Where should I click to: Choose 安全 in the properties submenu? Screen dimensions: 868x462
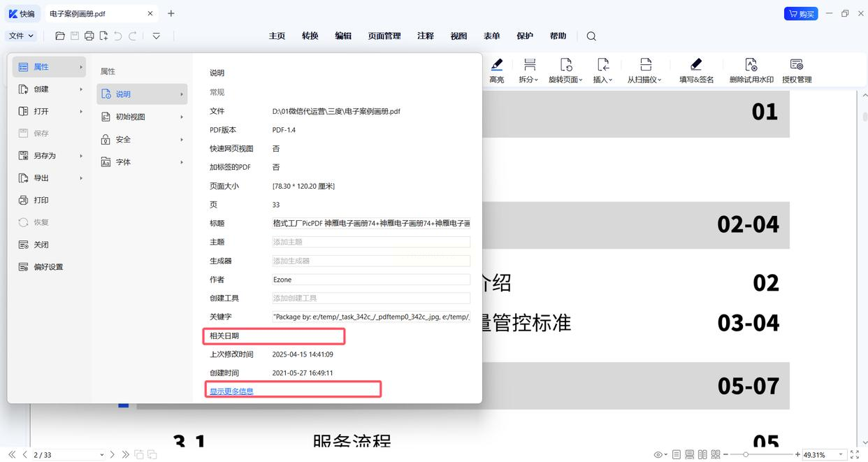(123, 140)
